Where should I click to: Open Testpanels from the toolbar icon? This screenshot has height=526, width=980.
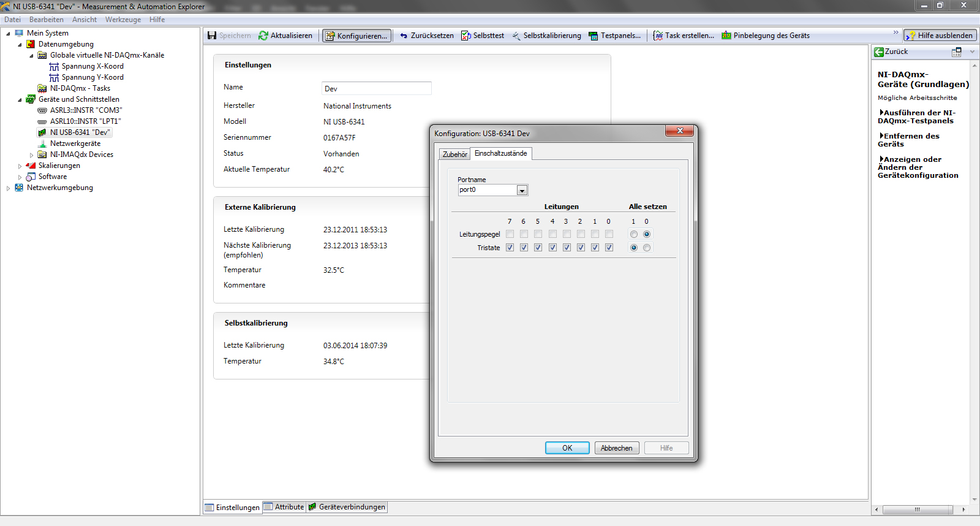594,36
